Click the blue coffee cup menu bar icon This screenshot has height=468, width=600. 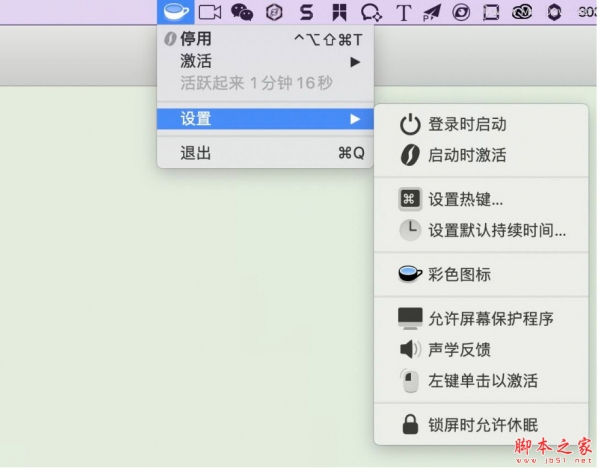[x=176, y=12]
